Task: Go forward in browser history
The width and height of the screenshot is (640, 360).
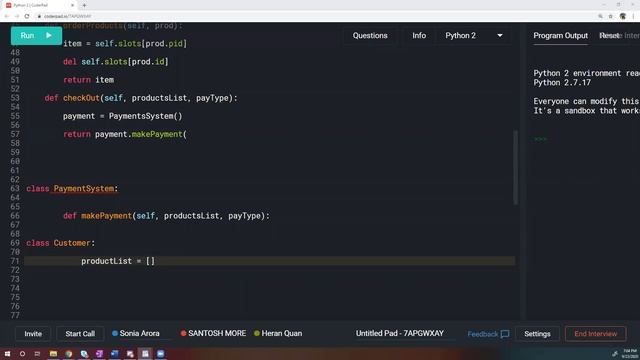Action: point(17,16)
